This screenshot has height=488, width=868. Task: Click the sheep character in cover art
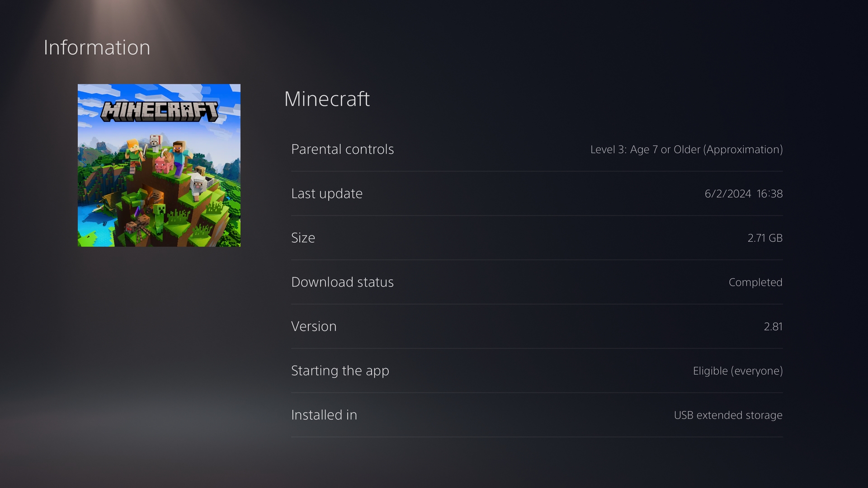click(x=197, y=185)
